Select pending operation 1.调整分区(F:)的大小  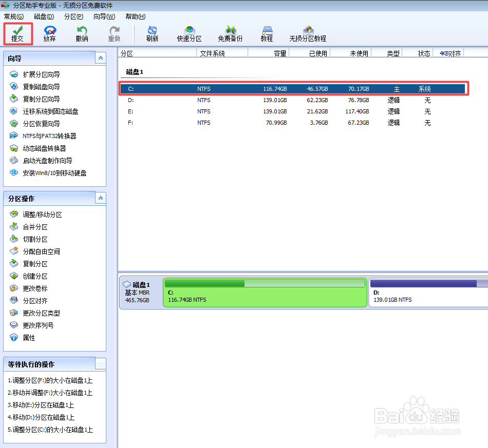click(50, 380)
